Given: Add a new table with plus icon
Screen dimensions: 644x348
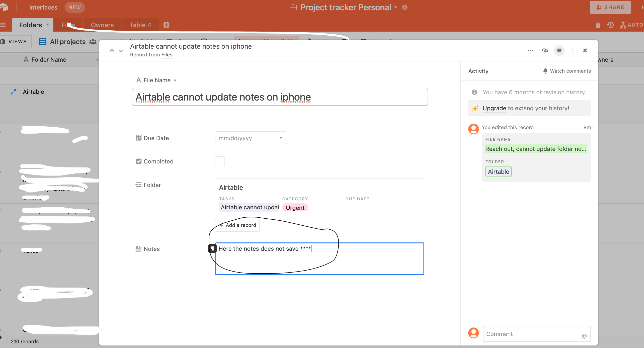Looking at the screenshot, I should coord(166,25).
